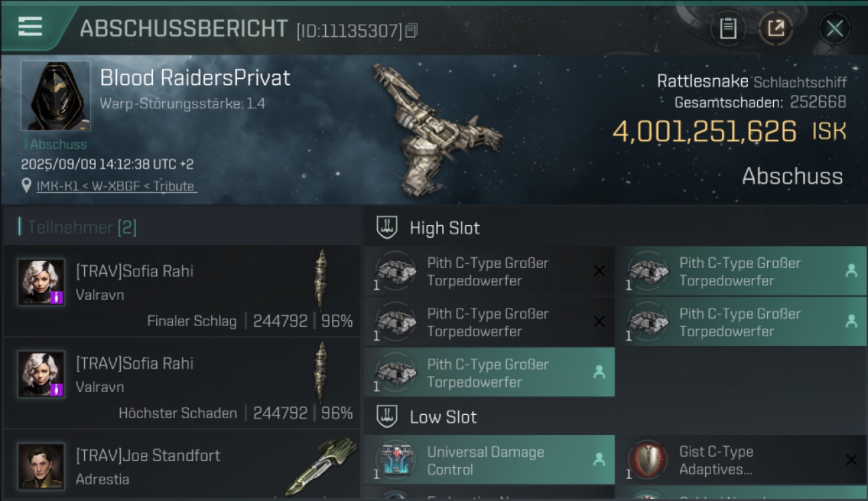Click the Universal Damage Control module icon

tap(396, 460)
